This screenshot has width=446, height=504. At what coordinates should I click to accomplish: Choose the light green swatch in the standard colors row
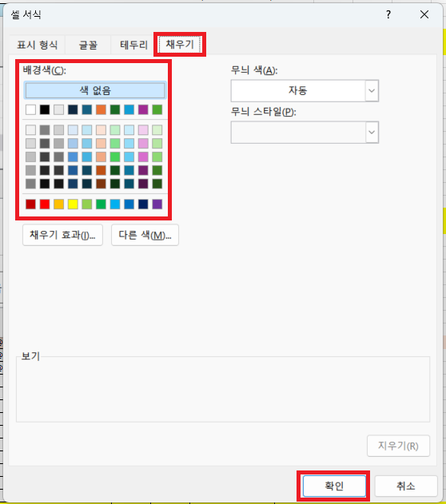[x=87, y=204]
